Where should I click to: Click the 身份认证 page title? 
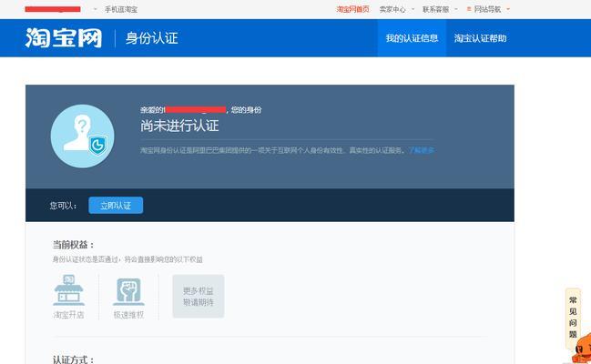coord(151,38)
